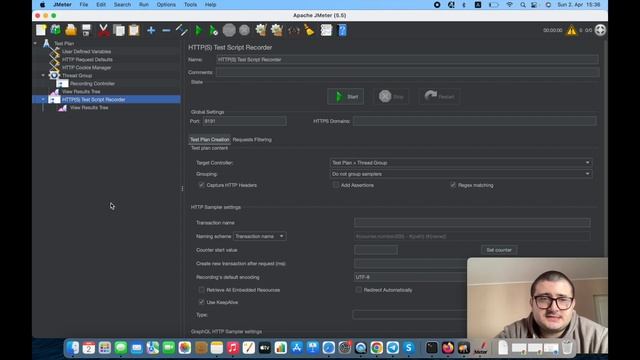
Task: Click the Save toolbar icon
Action: [86, 30]
